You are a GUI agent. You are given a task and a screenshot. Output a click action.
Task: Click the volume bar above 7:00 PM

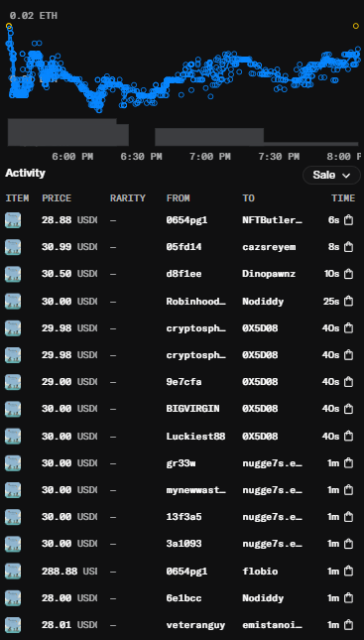(209, 137)
